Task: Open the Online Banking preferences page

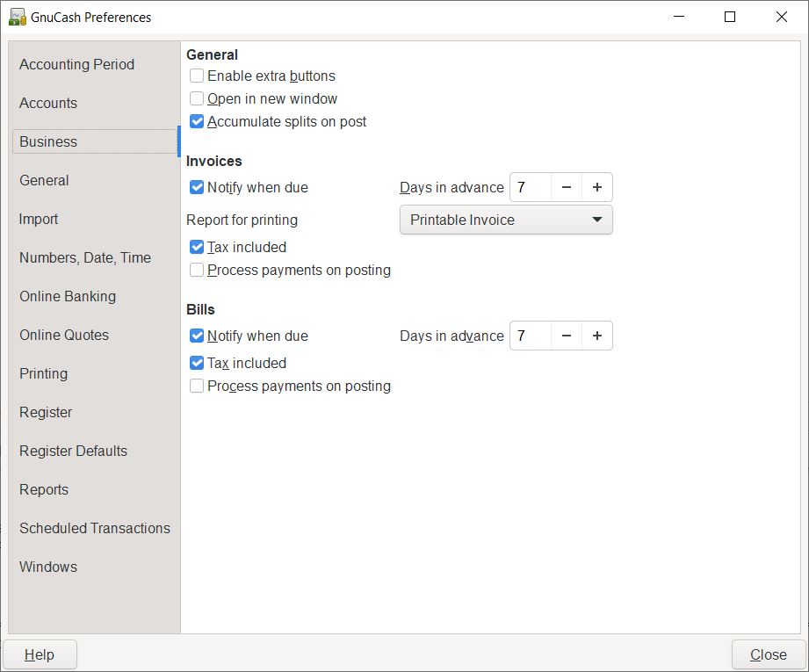Action: point(68,296)
